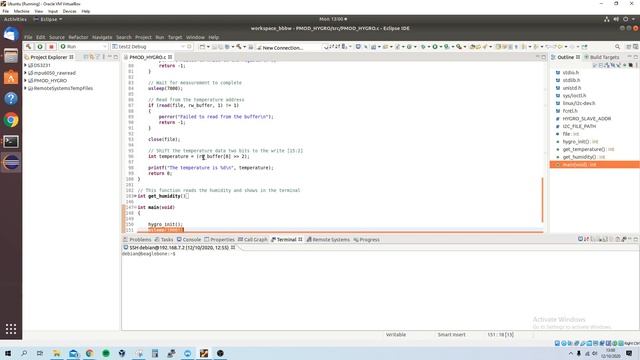Open the Window menu
The width and height of the screenshot is (640, 360).
[x=195, y=37]
